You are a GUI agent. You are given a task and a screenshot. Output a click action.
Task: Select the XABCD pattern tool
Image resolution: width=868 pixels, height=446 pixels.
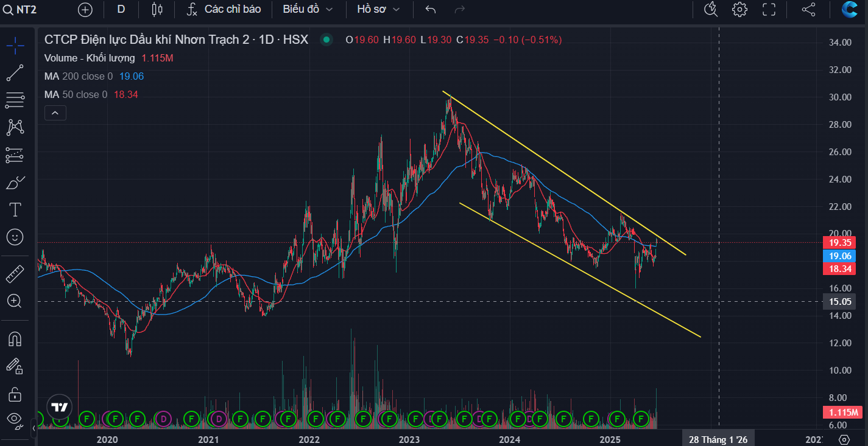[x=15, y=127]
